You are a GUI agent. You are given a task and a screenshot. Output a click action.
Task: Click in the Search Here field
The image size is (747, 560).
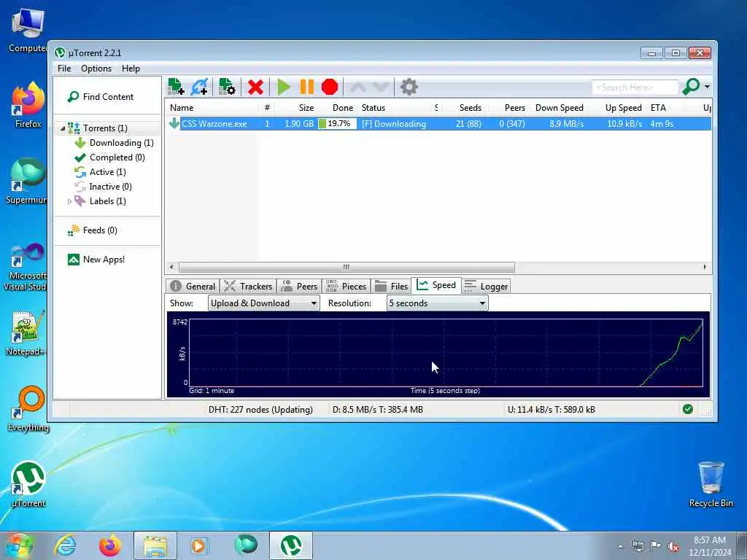point(635,87)
